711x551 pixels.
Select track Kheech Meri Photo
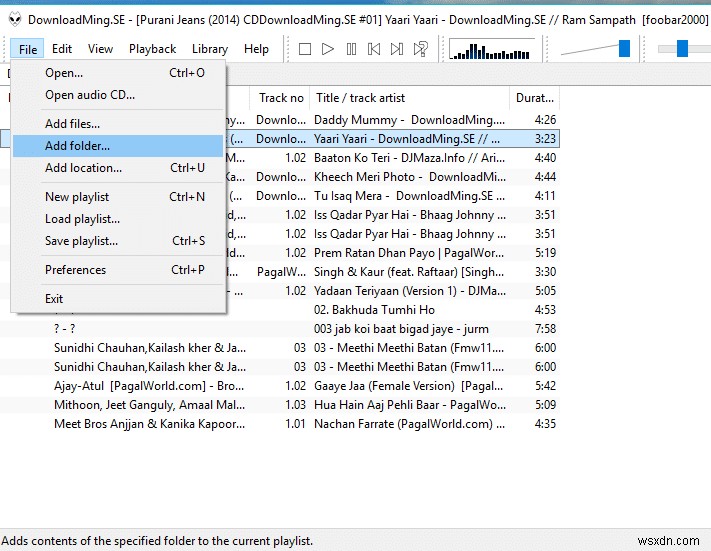coord(410,177)
